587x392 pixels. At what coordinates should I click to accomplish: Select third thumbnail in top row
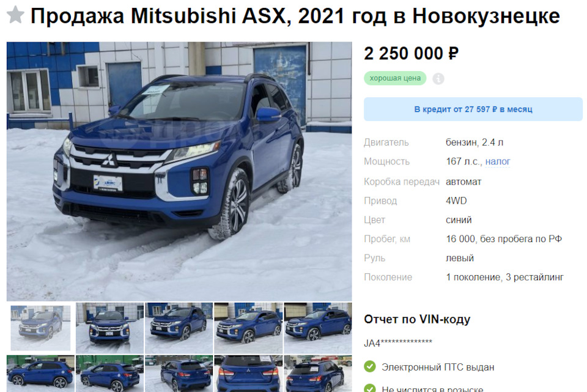coord(179,328)
